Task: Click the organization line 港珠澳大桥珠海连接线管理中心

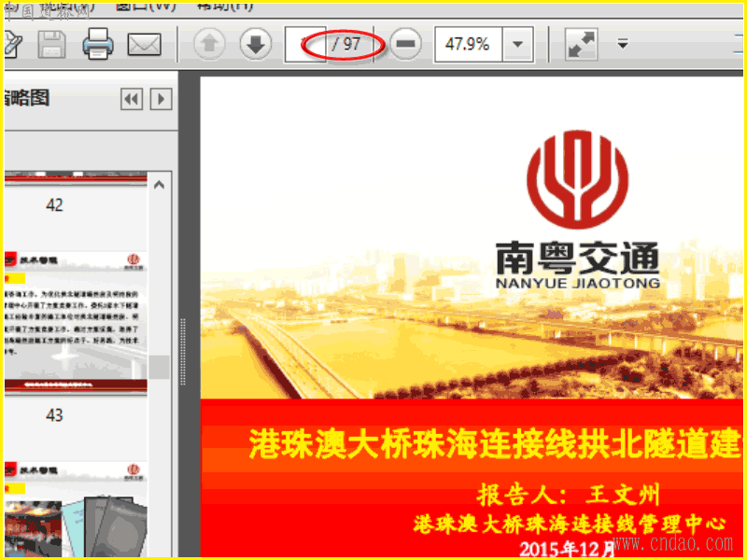Action: (x=569, y=524)
